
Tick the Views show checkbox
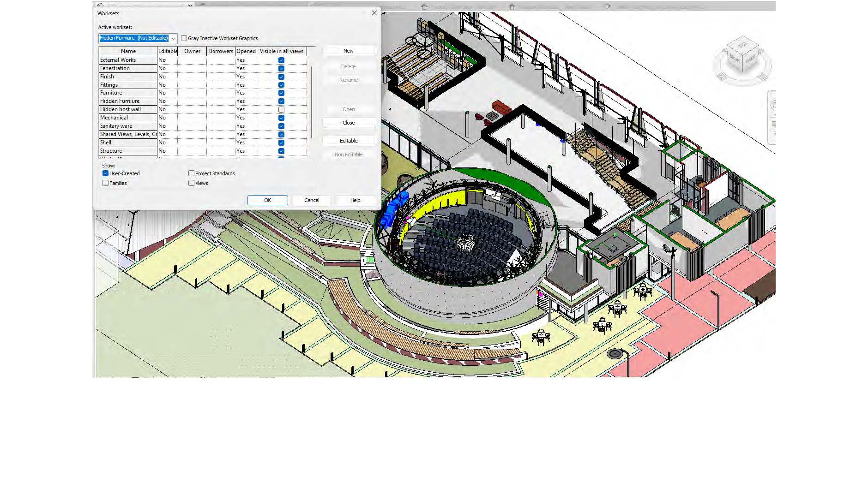(x=192, y=183)
